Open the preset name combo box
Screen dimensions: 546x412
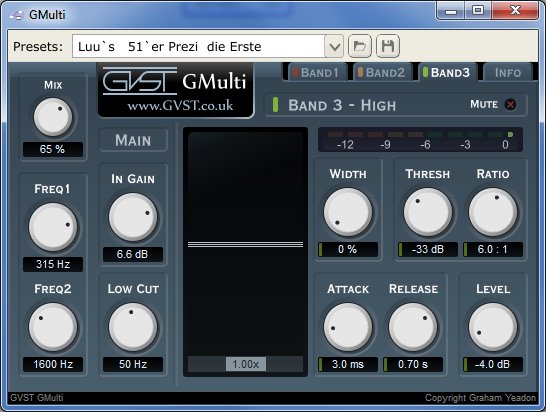pos(208,46)
